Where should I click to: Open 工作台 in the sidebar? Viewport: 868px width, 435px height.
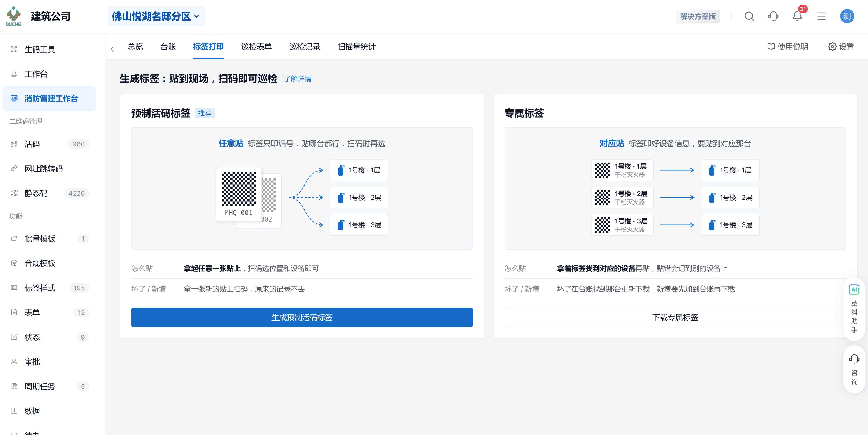[x=49, y=74]
